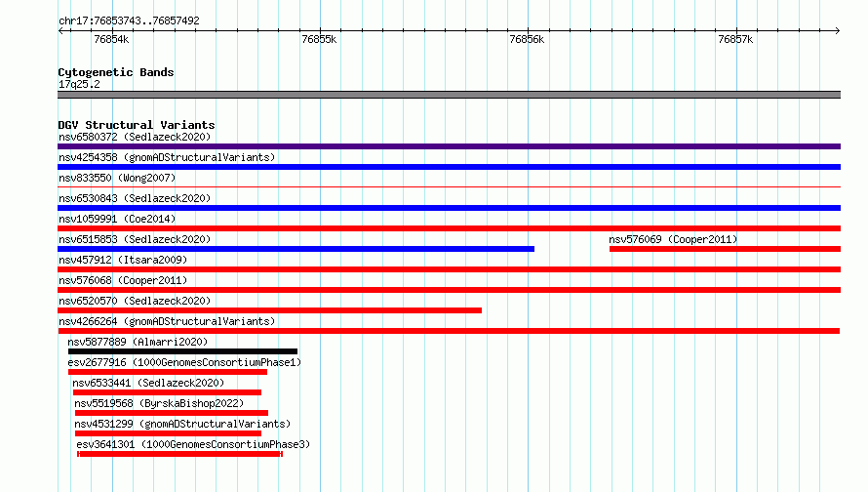The height and width of the screenshot is (492, 868).
Task: Click the red esv3641301 bar with end caps
Action: click(179, 454)
